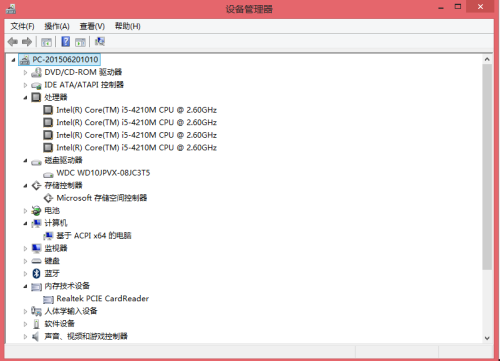
Task: Select Microsoft 存储空间控制器 entry
Action: coord(102,198)
